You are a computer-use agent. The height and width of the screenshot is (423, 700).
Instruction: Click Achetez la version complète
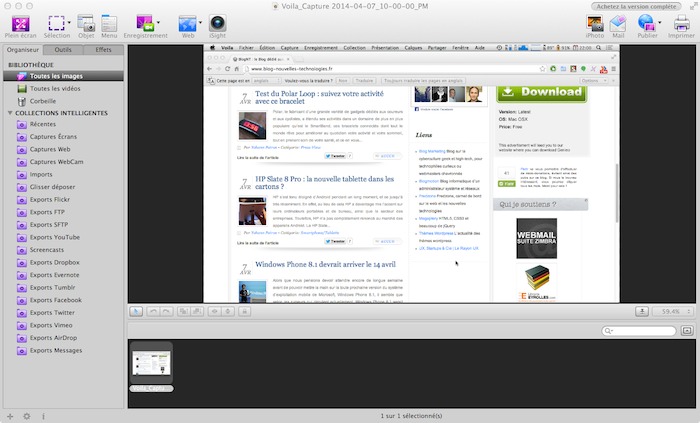click(x=636, y=6)
